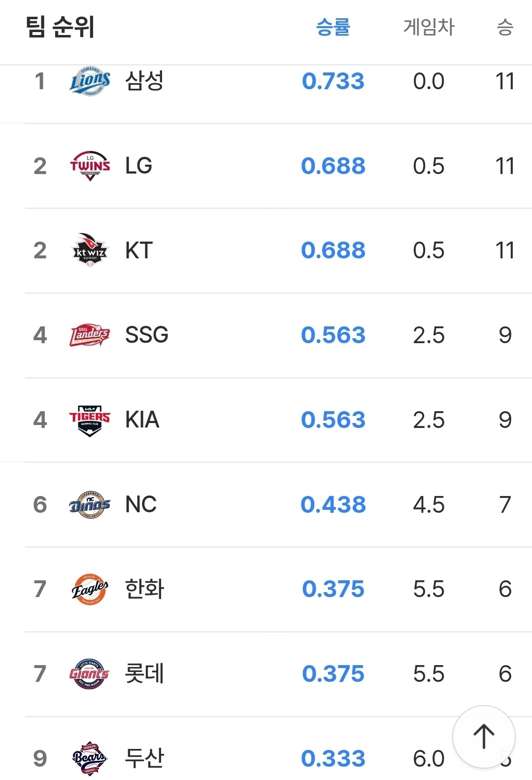Open the 삼성 team name link
Viewport: 532px width, 780px height.
pos(144,81)
